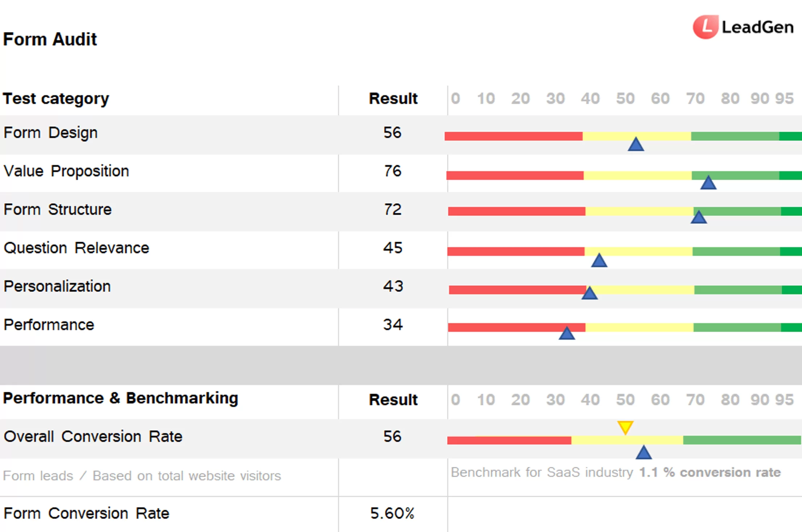
Task: Select the Value Proposition row label
Action: coord(66,171)
